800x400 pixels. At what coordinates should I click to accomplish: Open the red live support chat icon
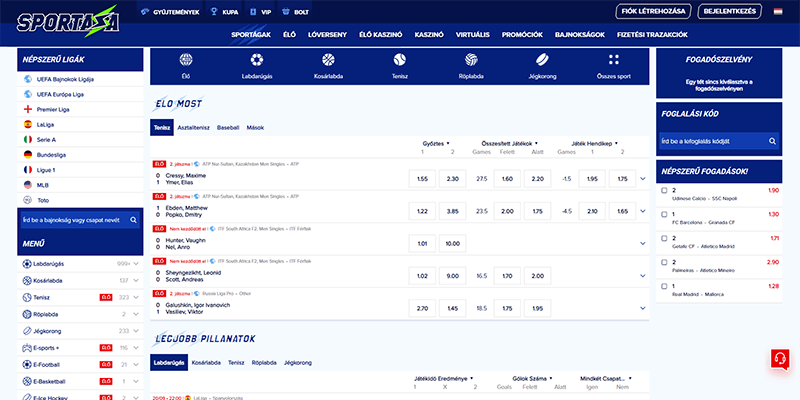pyautogui.click(x=780, y=358)
